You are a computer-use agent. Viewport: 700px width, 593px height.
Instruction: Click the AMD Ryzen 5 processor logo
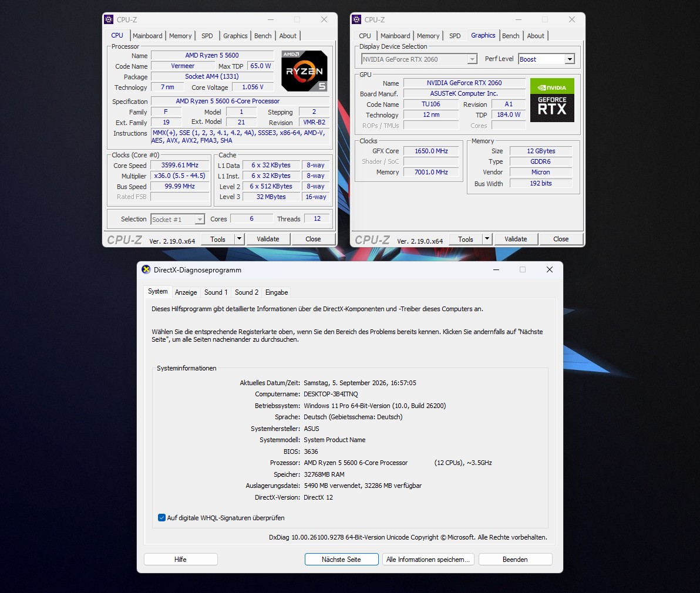(304, 71)
